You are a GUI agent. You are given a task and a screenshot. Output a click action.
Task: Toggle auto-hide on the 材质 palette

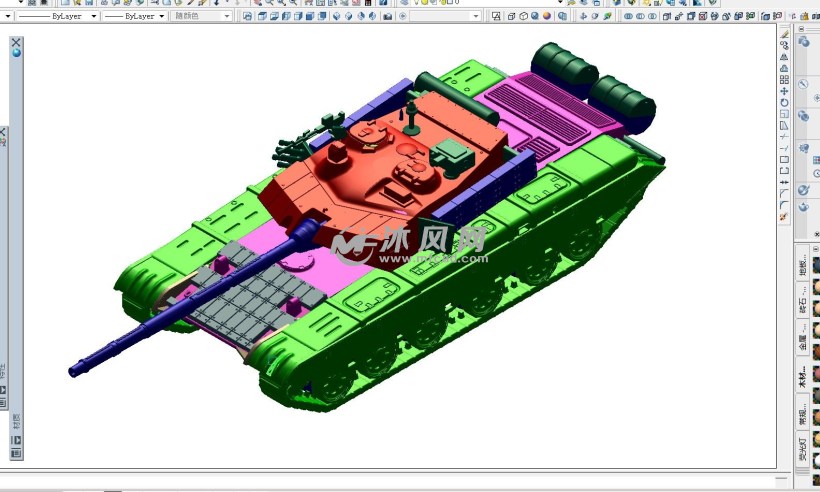[16, 440]
